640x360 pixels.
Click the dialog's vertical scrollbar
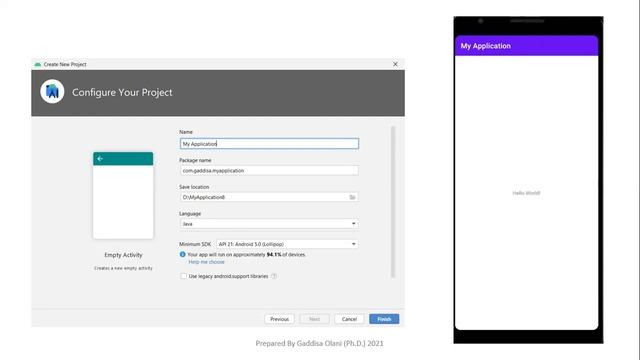[393, 202]
